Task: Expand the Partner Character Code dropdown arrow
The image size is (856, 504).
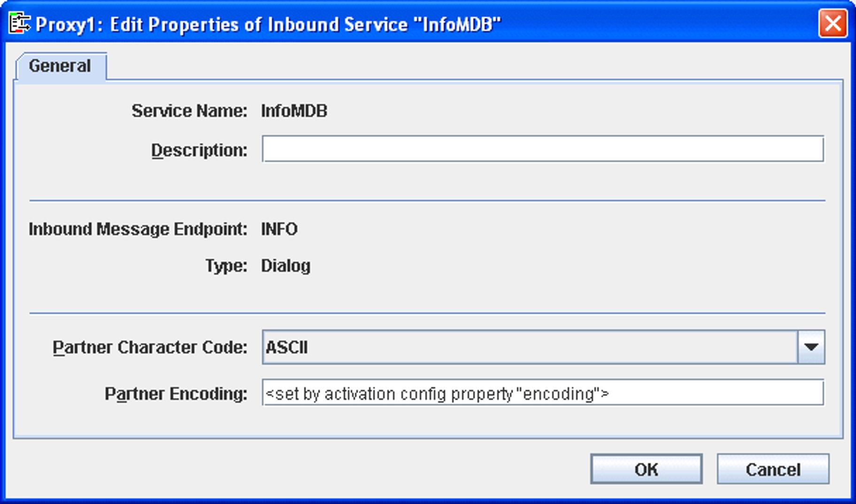Action: click(x=811, y=347)
